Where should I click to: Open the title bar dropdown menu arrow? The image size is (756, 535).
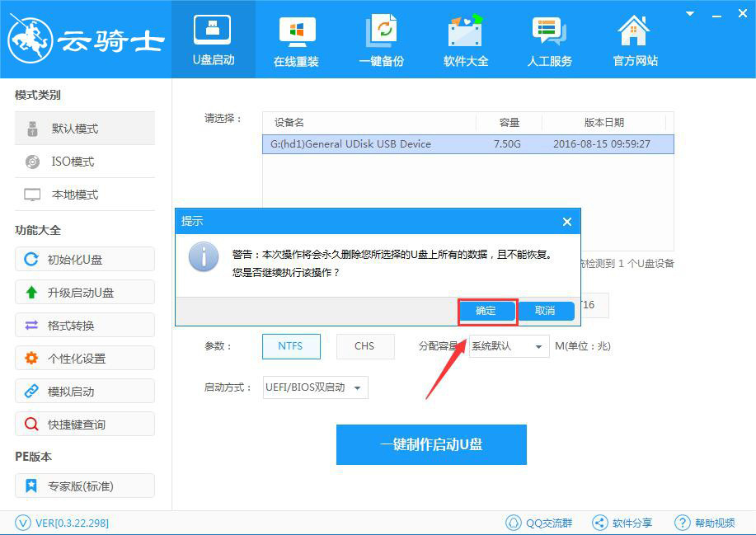pos(690,14)
